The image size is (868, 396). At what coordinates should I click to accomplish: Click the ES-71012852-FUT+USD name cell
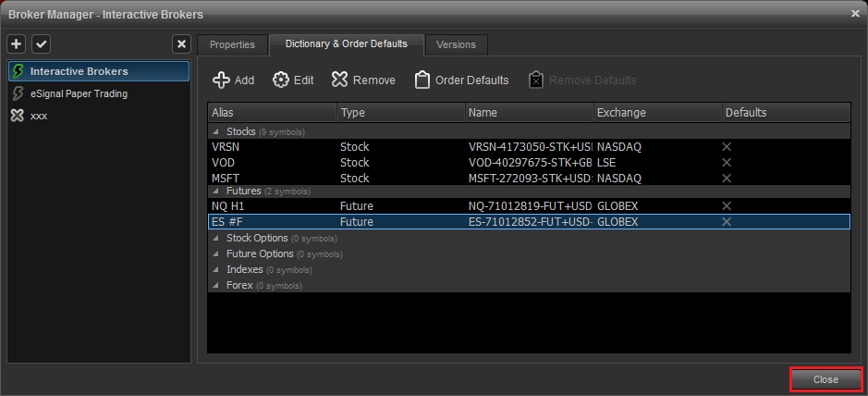530,221
